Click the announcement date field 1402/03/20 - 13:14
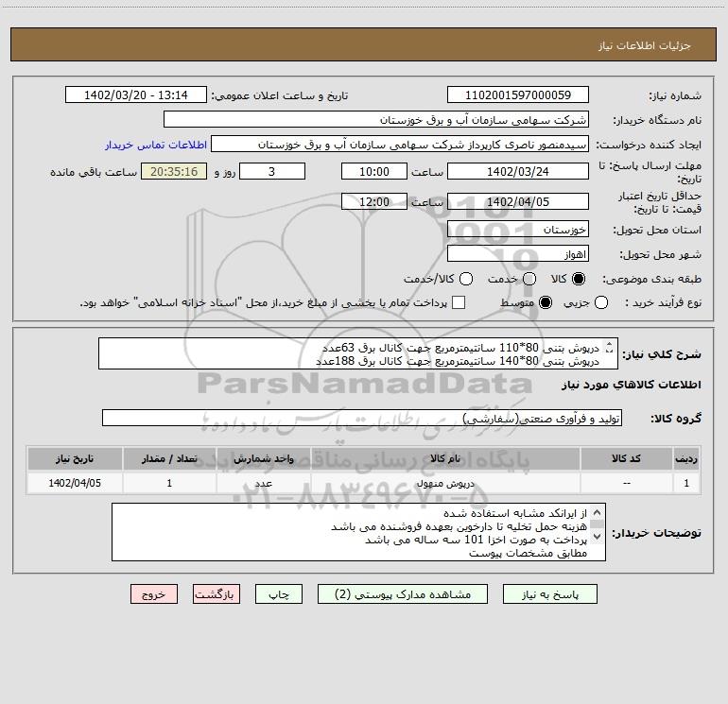 point(135,94)
